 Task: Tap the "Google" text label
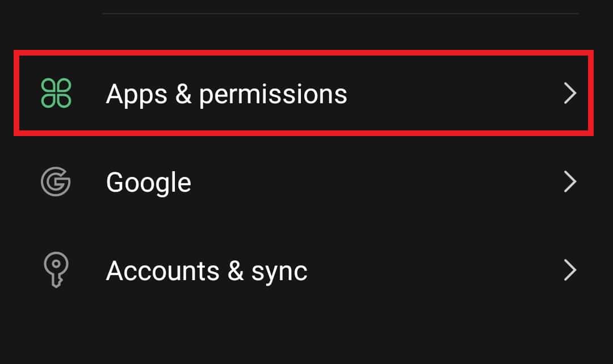click(x=148, y=183)
